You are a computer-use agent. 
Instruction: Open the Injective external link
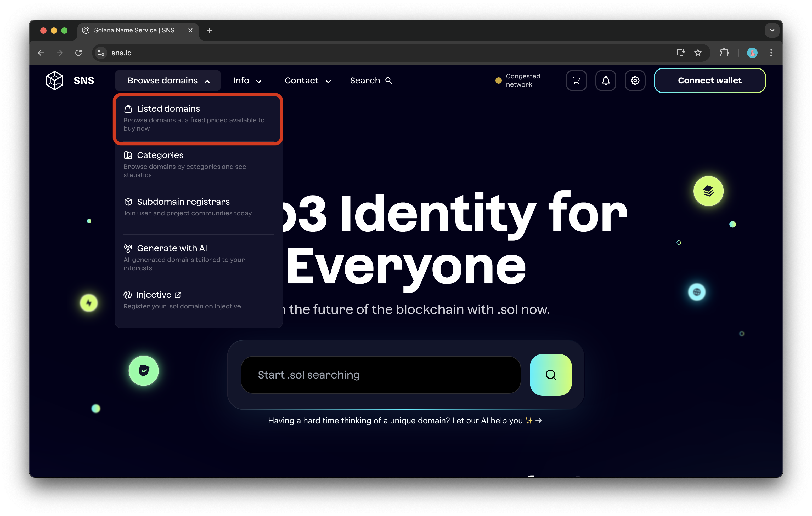coord(154,295)
